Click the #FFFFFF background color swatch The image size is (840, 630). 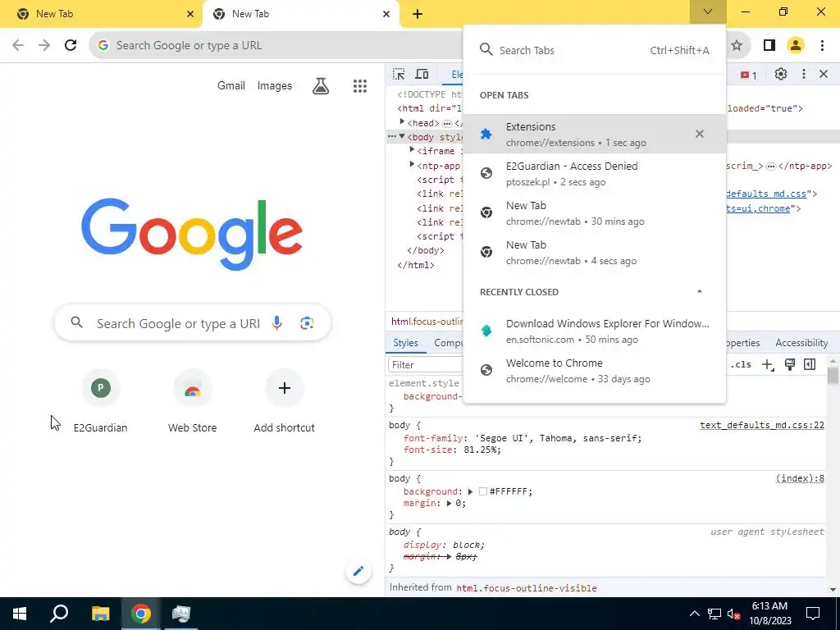[x=482, y=491]
